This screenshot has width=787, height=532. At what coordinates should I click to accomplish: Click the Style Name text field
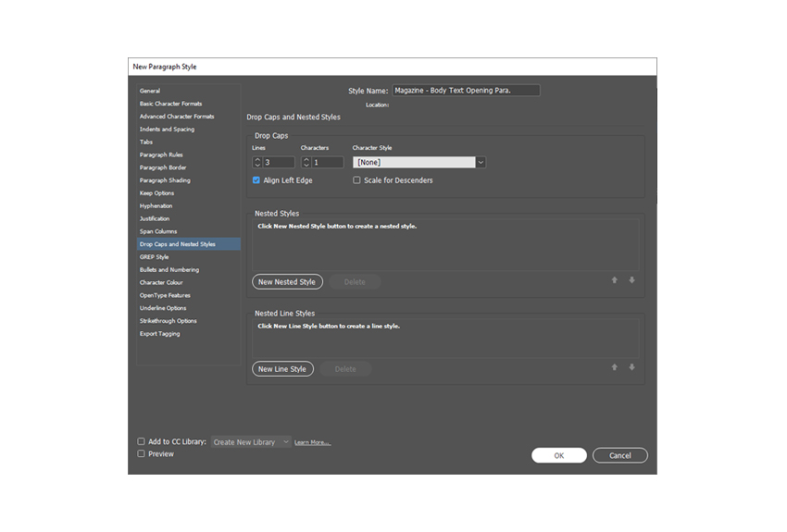point(466,91)
